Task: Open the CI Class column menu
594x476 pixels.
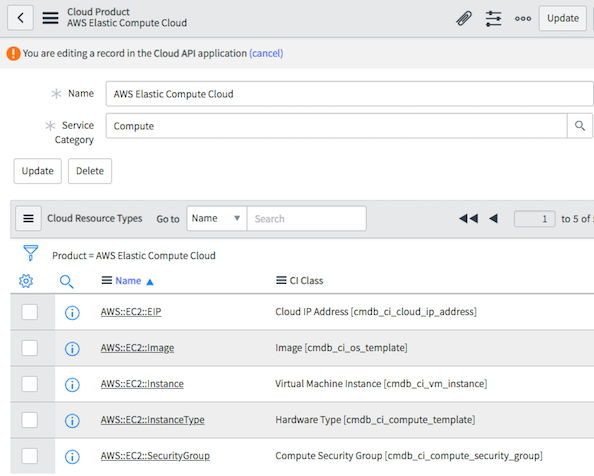Action: (x=281, y=281)
